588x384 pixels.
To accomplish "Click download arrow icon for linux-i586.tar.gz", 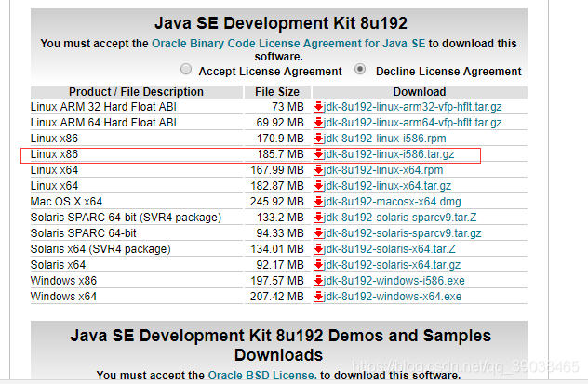I will tap(319, 154).
